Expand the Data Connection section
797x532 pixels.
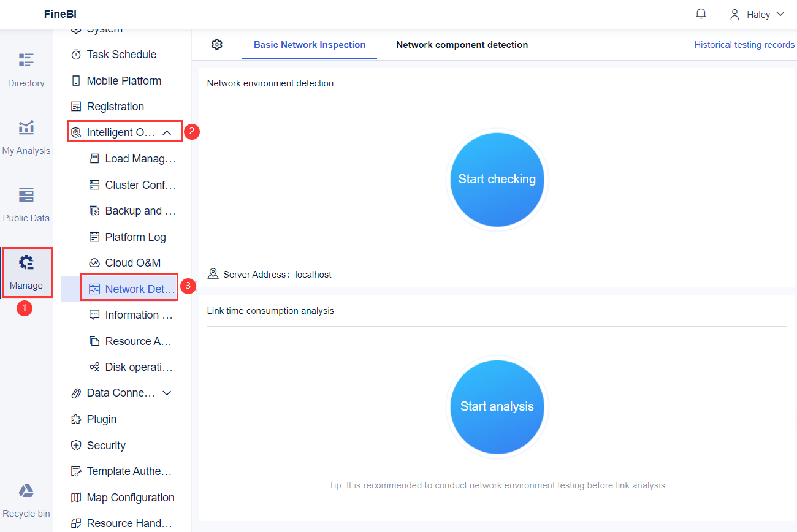point(166,392)
